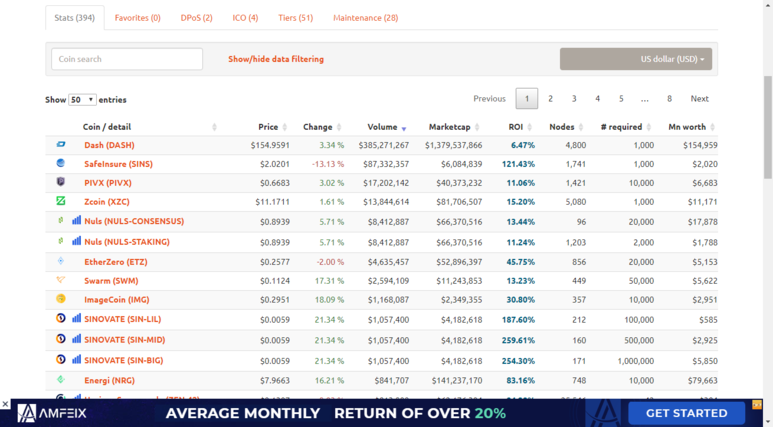773x427 pixels.
Task: Click the SIN-MID coin logo icon
Action: (61, 339)
